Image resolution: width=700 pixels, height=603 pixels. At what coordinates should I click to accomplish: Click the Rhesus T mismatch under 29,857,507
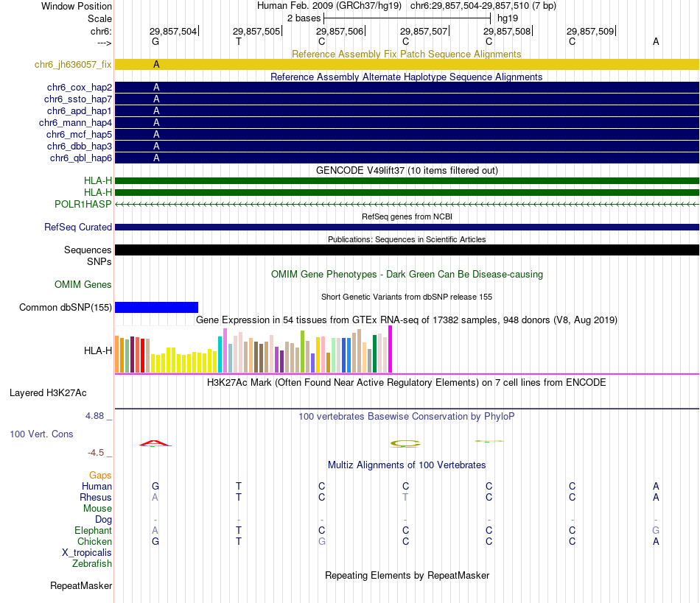tap(405, 497)
